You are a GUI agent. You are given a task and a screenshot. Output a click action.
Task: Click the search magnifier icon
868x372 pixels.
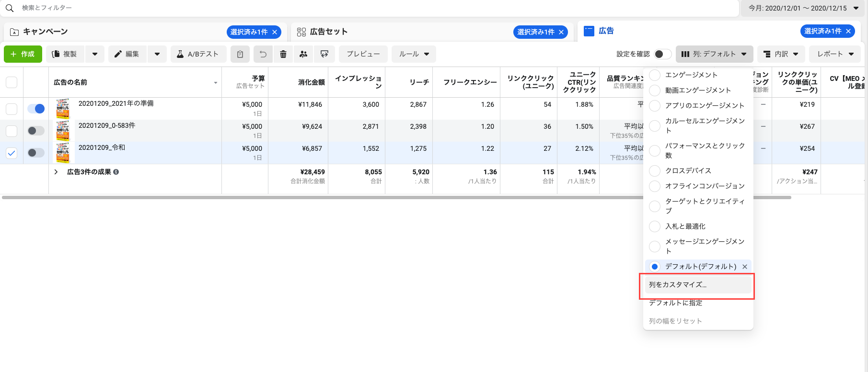(10, 8)
